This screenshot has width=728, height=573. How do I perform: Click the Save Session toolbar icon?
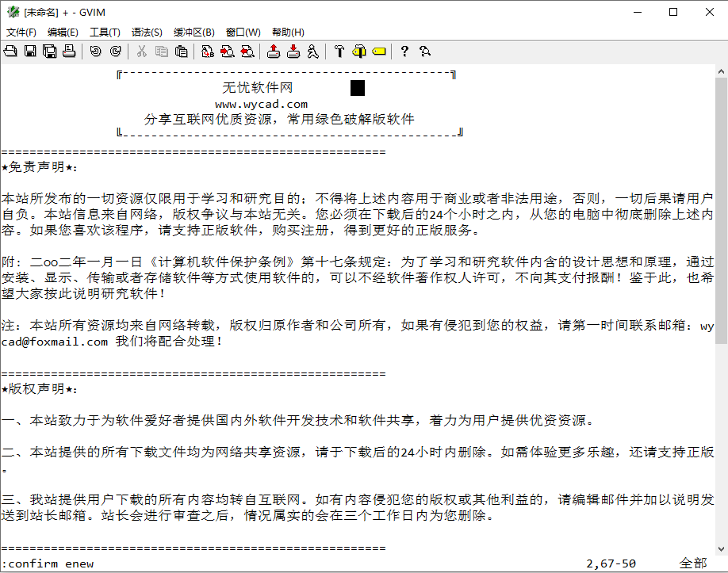[x=293, y=52]
